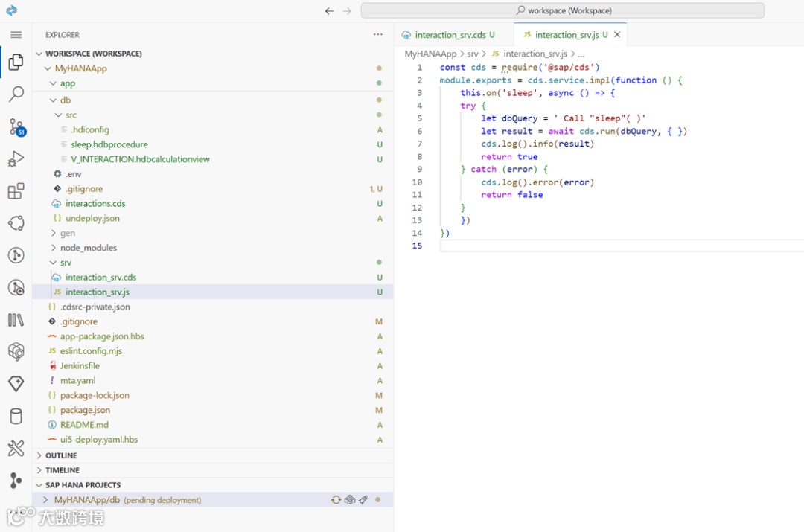Expand the MyHANAApp/db project node

45,500
